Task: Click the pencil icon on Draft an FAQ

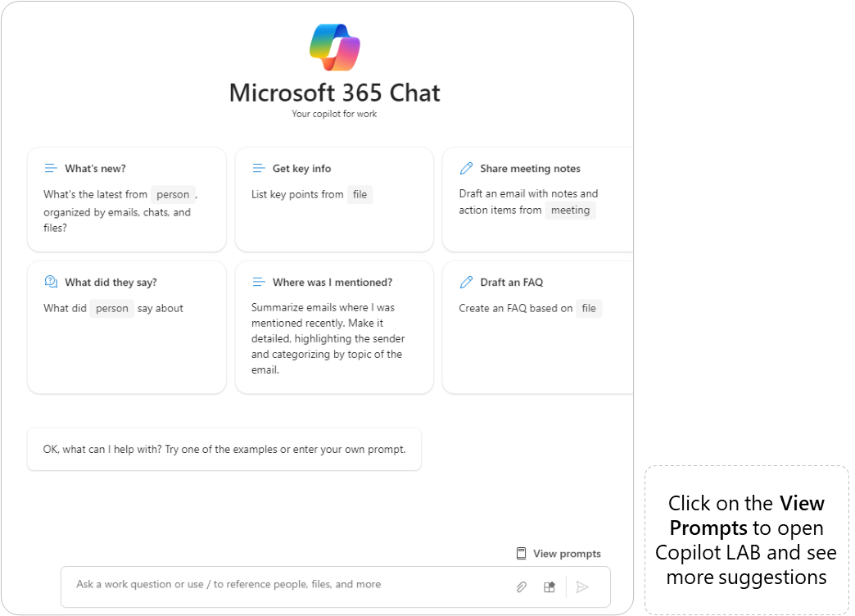Action: point(466,283)
